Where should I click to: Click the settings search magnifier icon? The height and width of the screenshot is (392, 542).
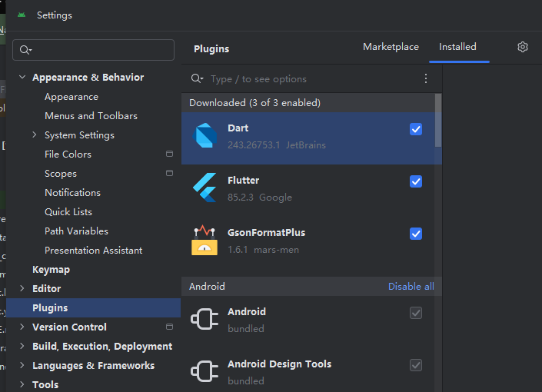click(x=25, y=50)
